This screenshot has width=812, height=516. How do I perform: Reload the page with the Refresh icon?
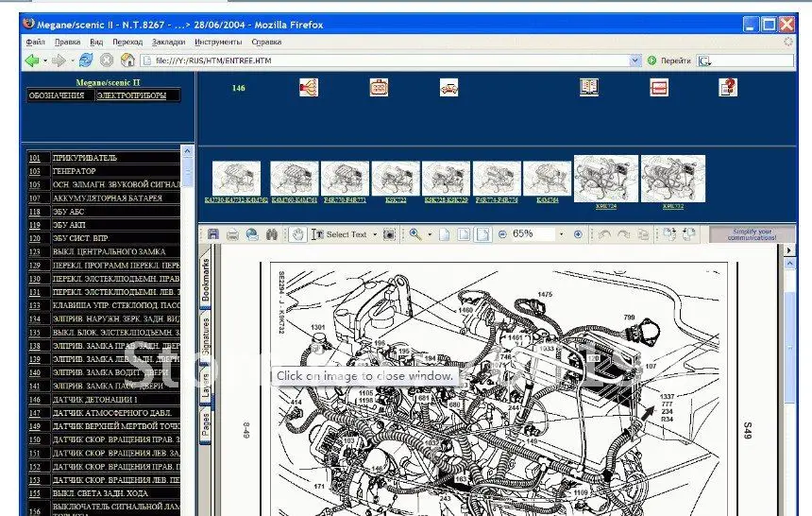pos(86,60)
